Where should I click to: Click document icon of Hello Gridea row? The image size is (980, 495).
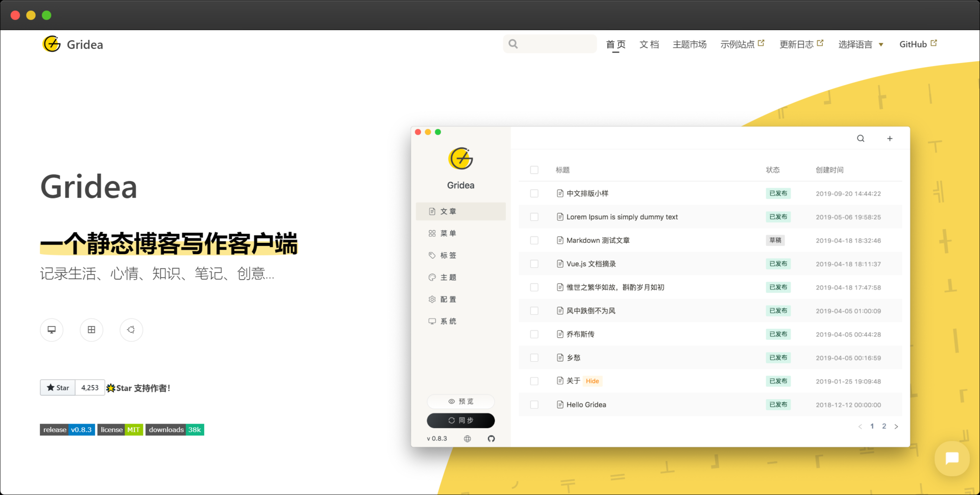560,405
